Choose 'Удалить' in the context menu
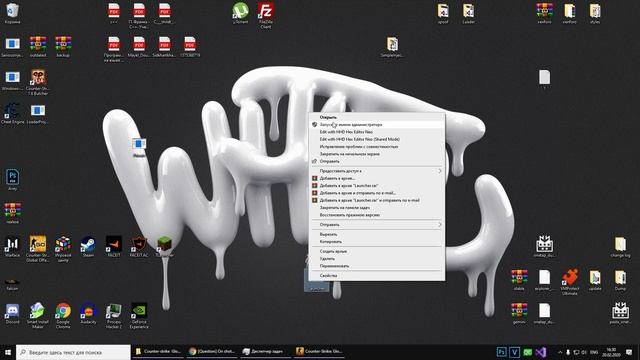The image size is (640, 360). coord(377,259)
